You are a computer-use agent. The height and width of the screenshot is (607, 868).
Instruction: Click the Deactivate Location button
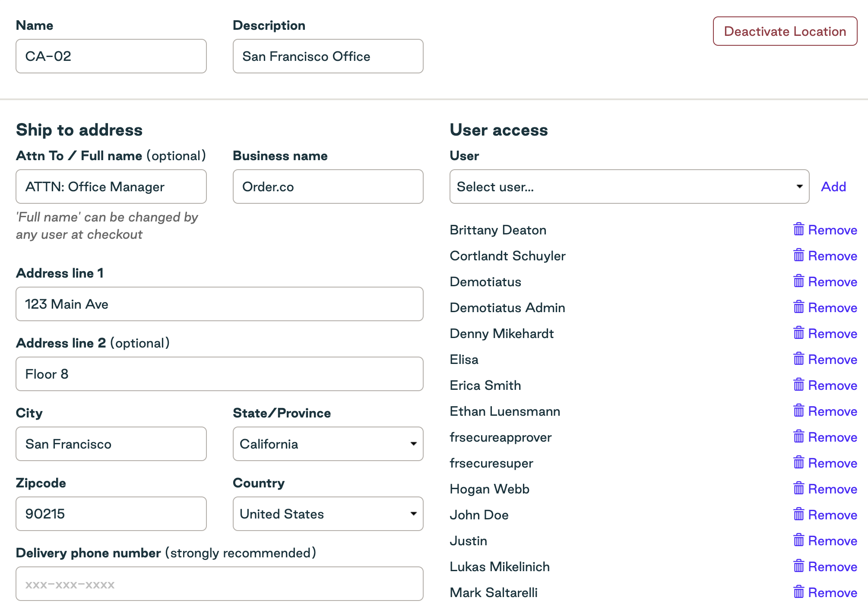(785, 31)
